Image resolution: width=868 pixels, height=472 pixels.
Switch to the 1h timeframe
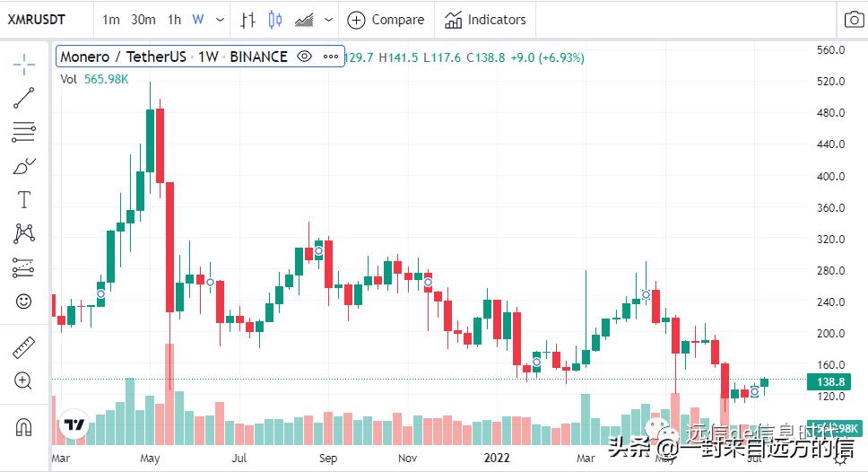pos(174,20)
